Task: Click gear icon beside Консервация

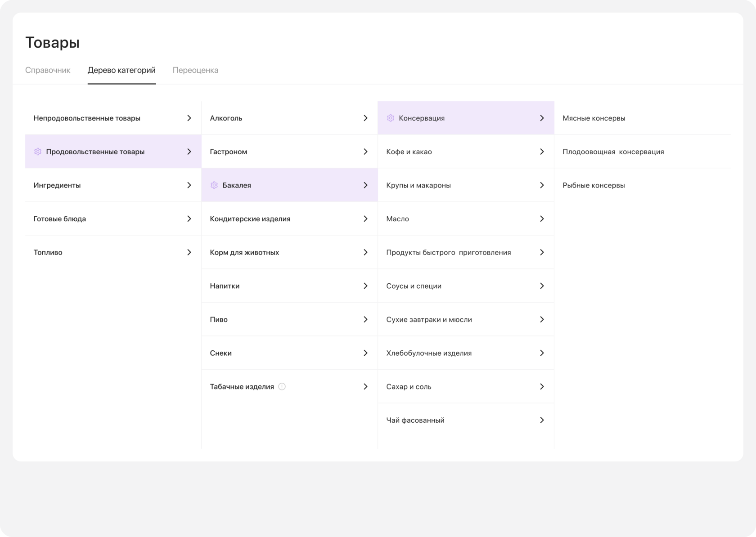Action: (391, 118)
